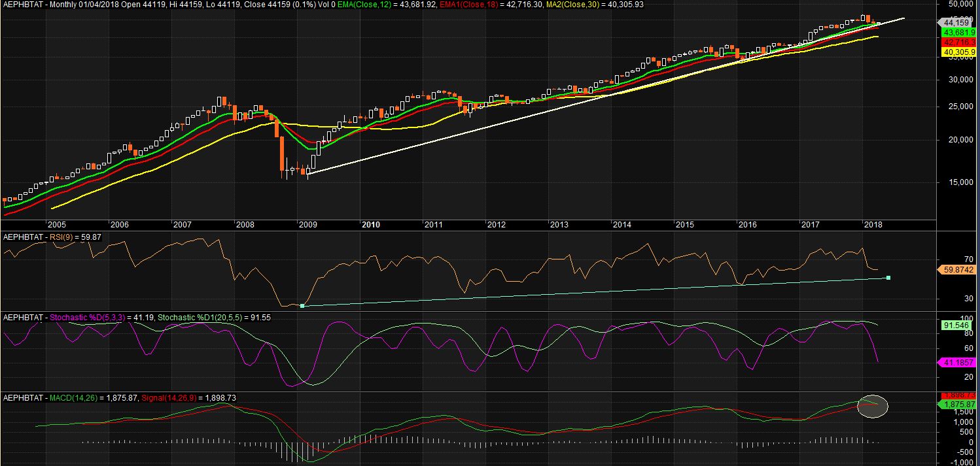The height and width of the screenshot is (466, 980).
Task: Click the 2016 year label on the time axis
Action: coord(747,224)
